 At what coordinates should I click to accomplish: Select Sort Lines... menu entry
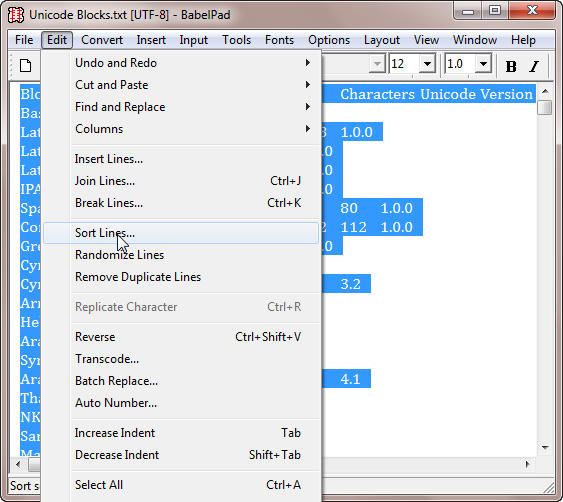tap(181, 233)
